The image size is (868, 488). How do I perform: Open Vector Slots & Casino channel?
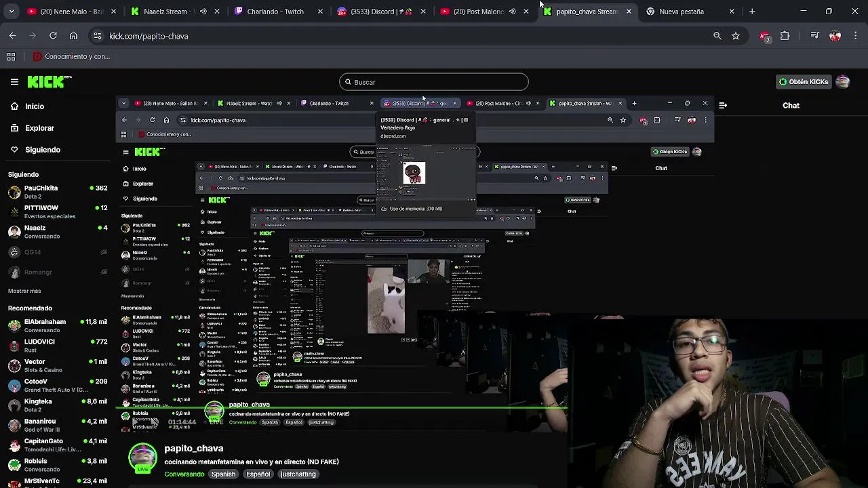[58, 366]
